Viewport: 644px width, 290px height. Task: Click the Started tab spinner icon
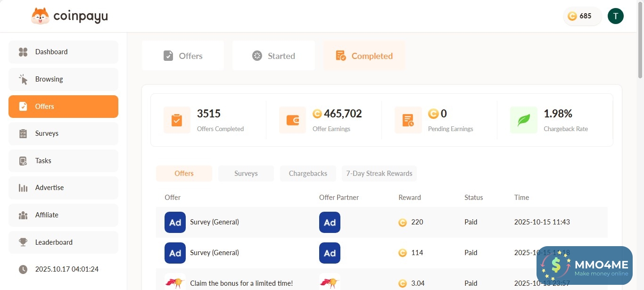257,56
